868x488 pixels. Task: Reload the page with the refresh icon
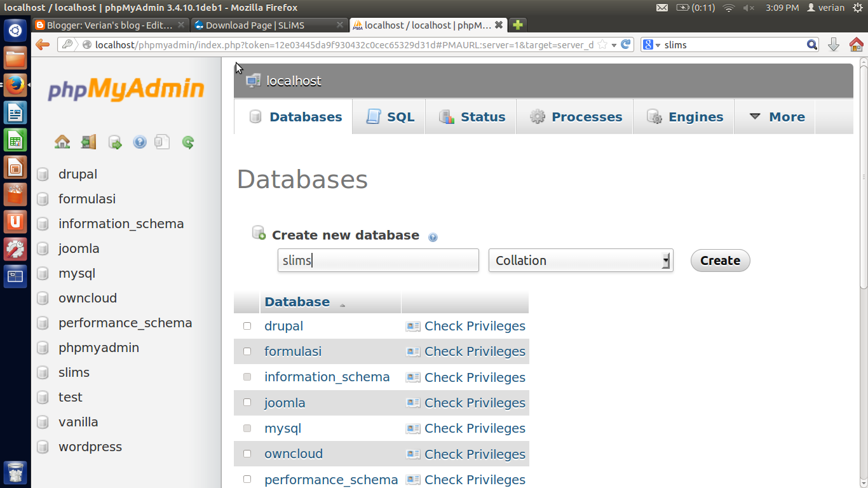(626, 44)
